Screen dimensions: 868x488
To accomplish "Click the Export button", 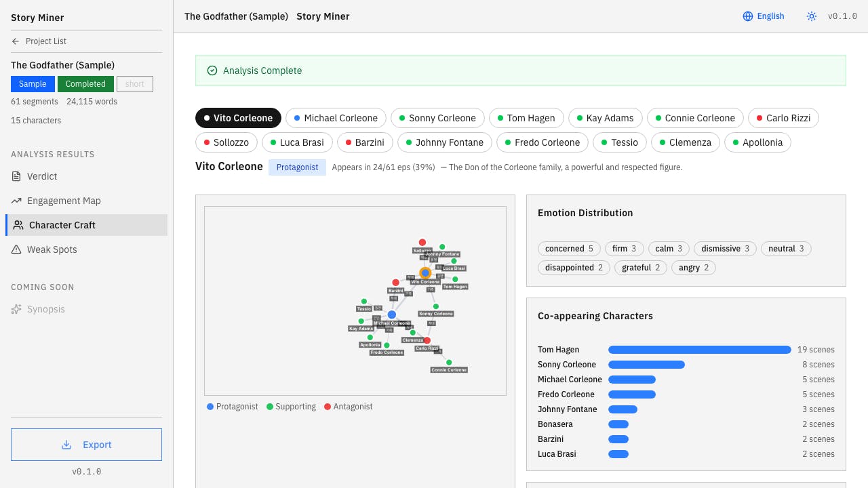I will pos(86,445).
